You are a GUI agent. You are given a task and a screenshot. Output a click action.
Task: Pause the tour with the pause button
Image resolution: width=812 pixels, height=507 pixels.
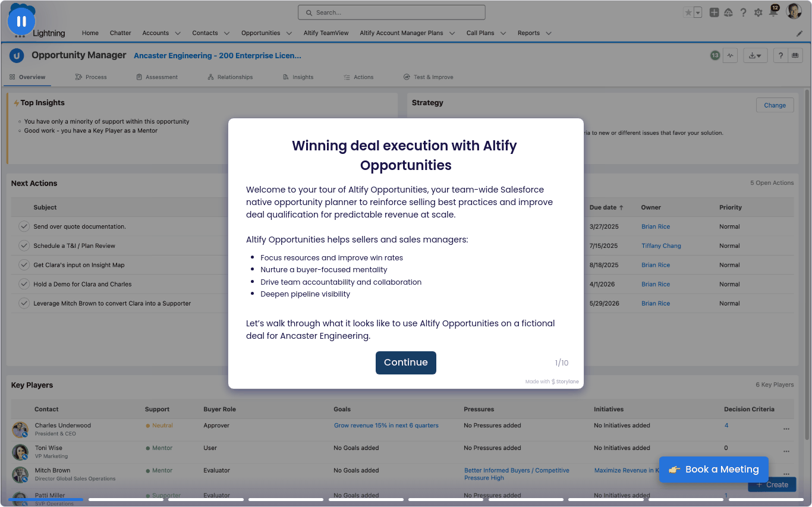tap(21, 21)
